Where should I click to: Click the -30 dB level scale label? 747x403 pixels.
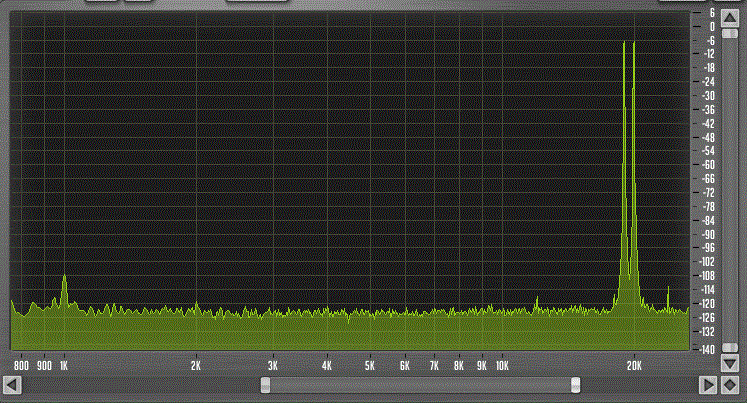tap(708, 96)
